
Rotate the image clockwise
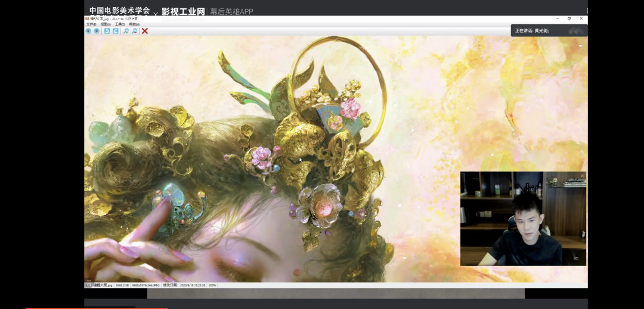pos(116,31)
